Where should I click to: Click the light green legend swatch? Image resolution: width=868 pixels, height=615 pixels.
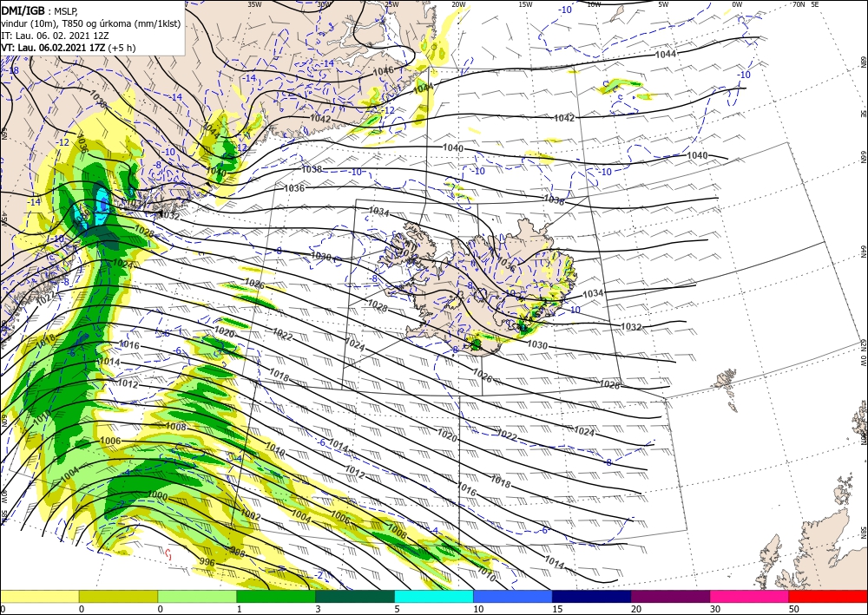click(197, 596)
